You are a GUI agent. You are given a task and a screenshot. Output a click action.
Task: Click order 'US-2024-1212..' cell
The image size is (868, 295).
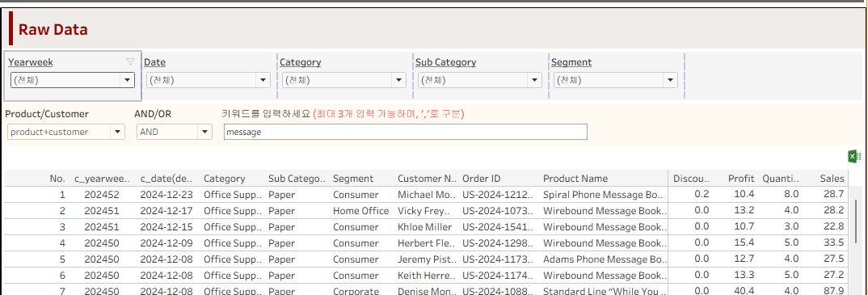coord(498,195)
